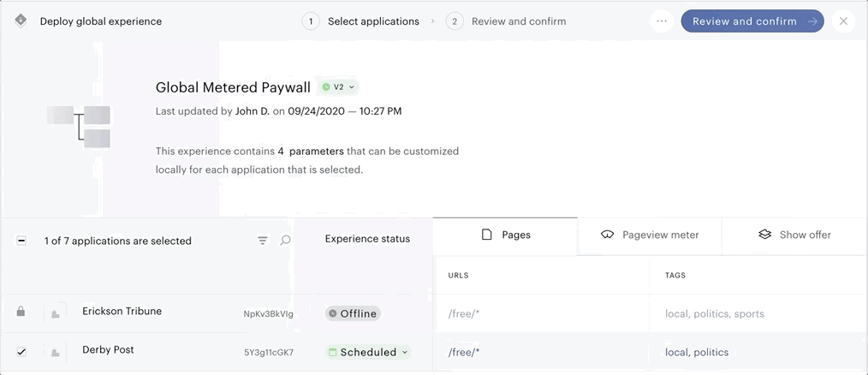Click the Erickson Tribune app logo icon

(56, 313)
